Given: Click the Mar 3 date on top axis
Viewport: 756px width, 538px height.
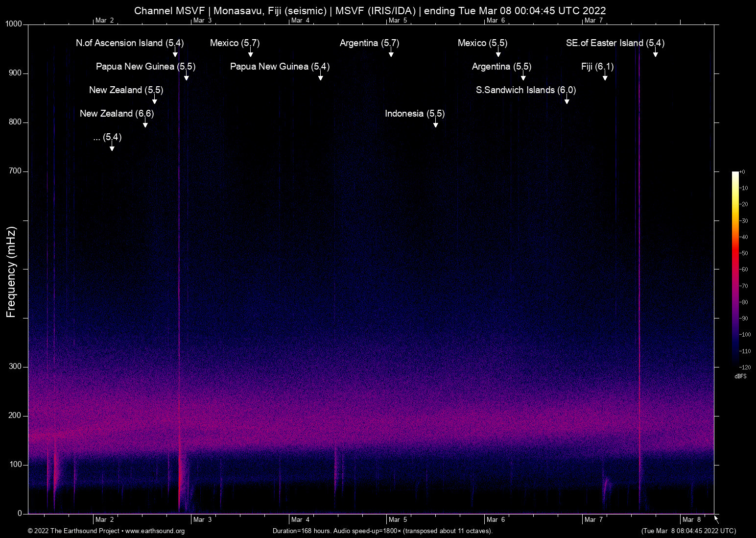Looking at the screenshot, I should tap(202, 21).
